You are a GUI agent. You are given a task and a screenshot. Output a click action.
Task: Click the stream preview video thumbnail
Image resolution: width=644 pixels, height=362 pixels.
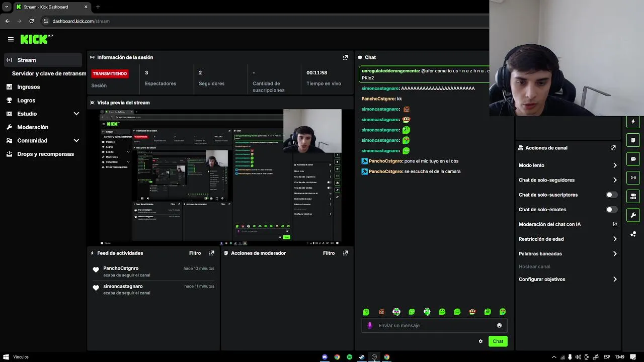coord(220,177)
